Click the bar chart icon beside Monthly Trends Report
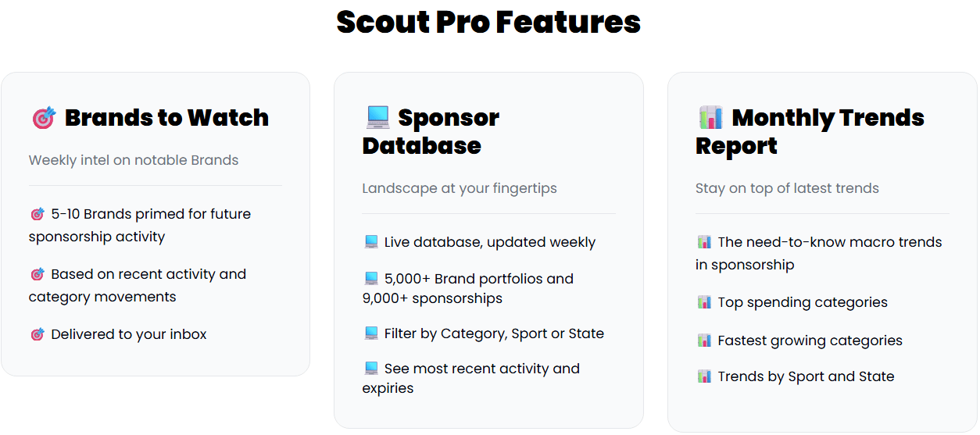980x435 pixels. click(710, 117)
